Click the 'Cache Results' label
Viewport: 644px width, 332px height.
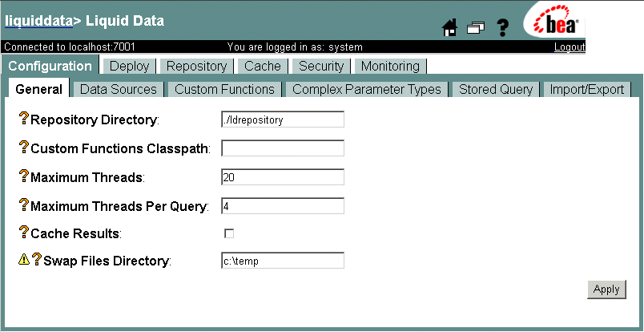[75, 233]
